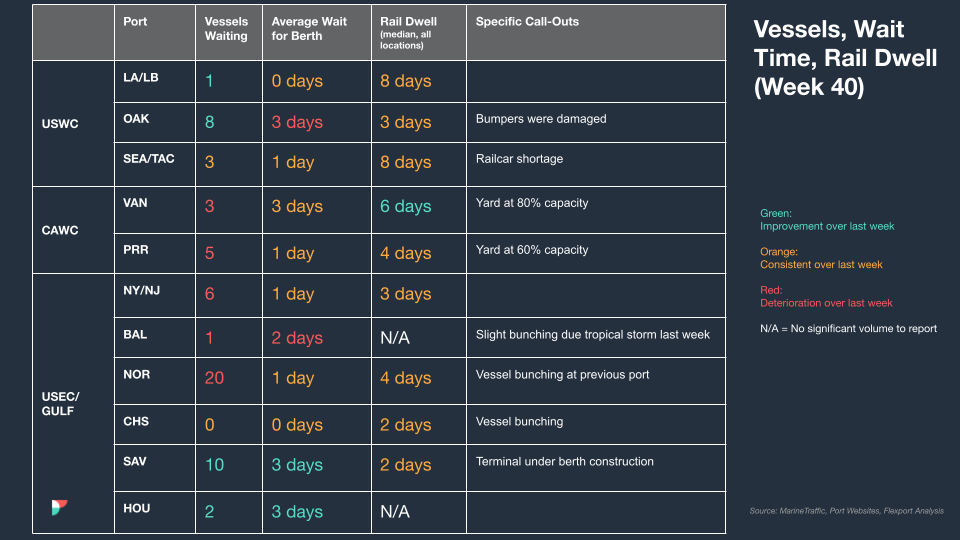Click the source attribution text
This screenshot has width=960, height=540.
(846, 511)
